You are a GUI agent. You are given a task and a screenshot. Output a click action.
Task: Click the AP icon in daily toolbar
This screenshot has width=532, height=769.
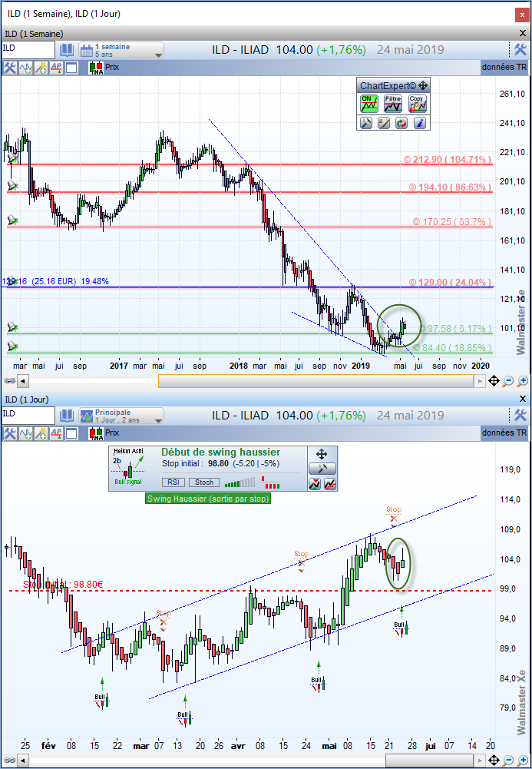pos(56,433)
